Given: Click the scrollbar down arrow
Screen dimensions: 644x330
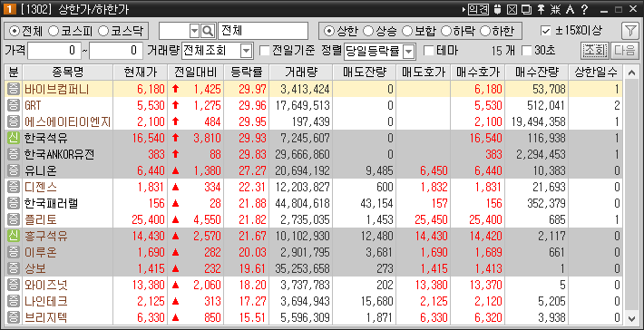Looking at the screenshot, I should [631, 317].
